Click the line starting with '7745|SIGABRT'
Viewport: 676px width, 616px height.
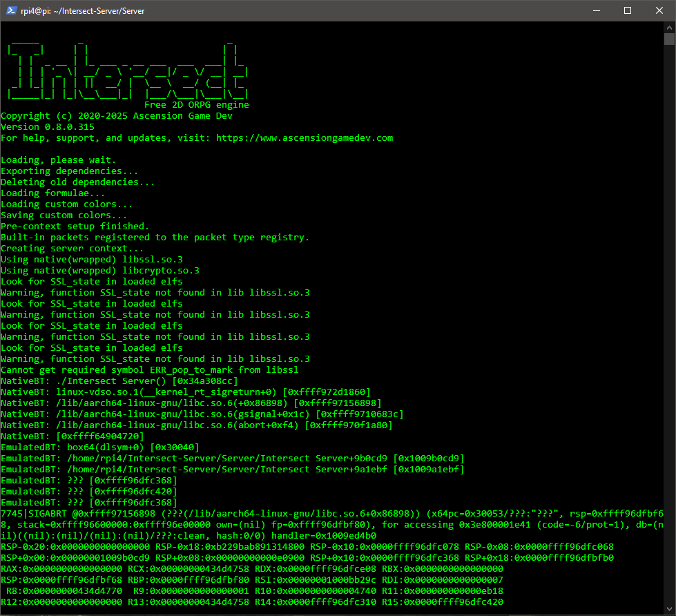331,514
